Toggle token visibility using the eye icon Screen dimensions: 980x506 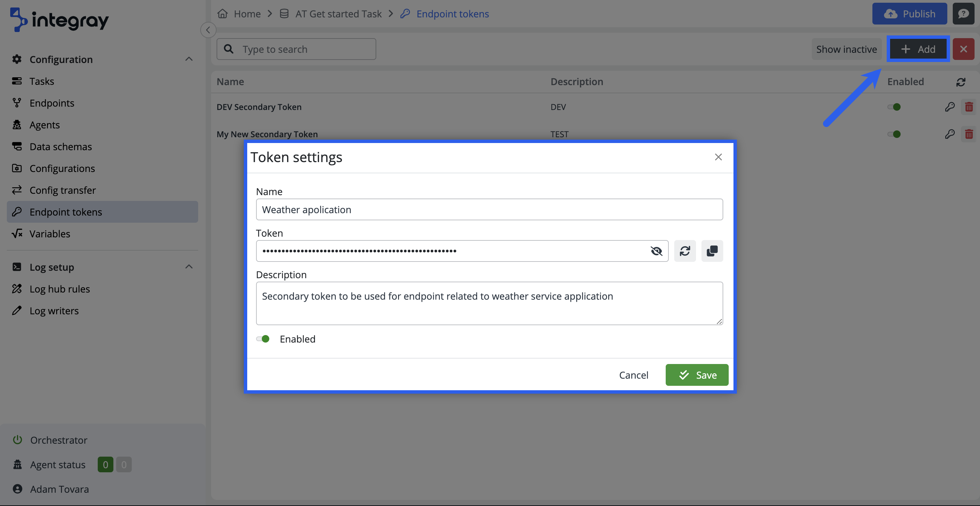(x=656, y=251)
